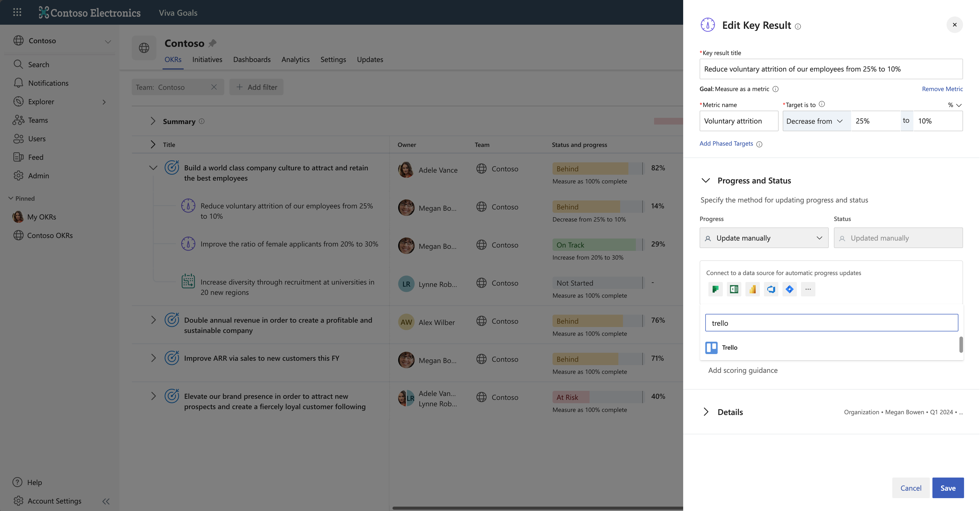Viewport: 980px width, 511px height.
Task: Click Add Phased Targets link
Action: point(726,143)
